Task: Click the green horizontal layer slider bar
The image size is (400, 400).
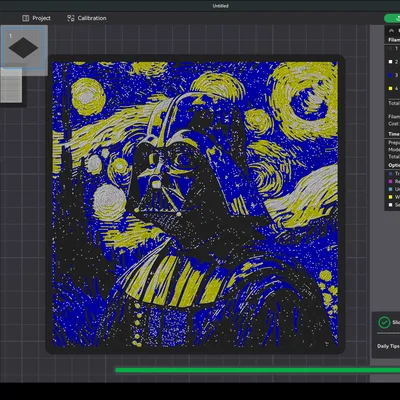Action: pos(257,370)
